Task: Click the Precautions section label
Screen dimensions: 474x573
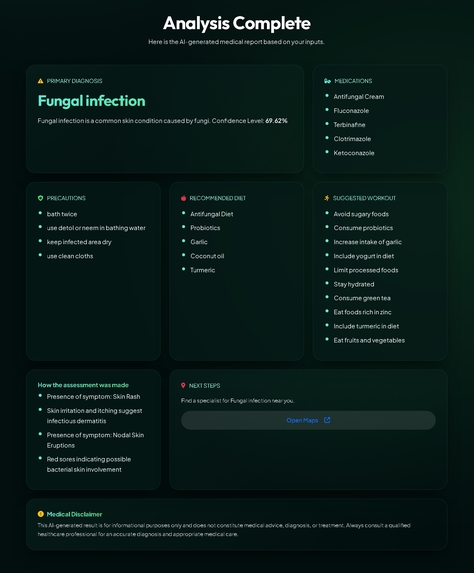Action: [x=66, y=198]
